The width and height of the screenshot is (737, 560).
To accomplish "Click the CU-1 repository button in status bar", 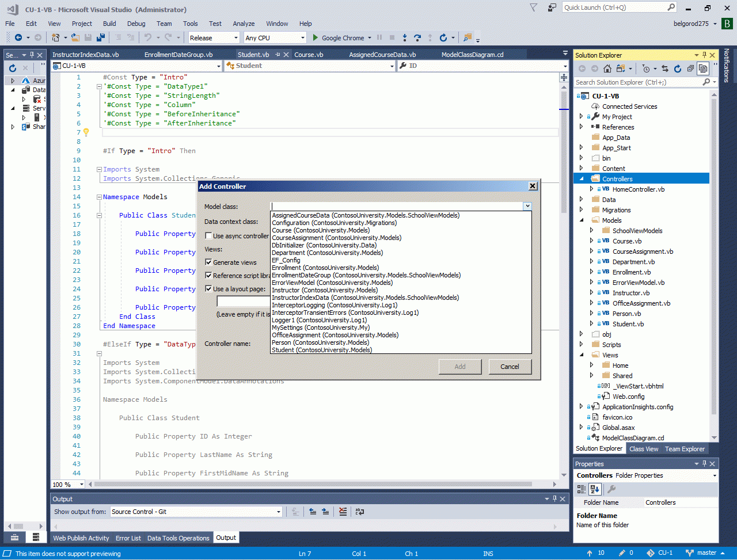I will 660,553.
